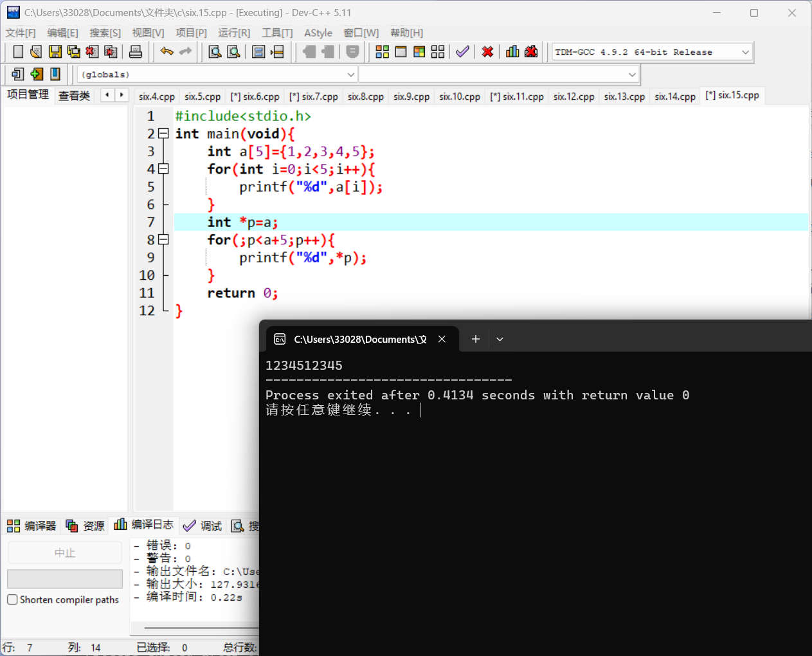Open the 帮助[H] menu
The width and height of the screenshot is (812, 656).
[407, 33]
